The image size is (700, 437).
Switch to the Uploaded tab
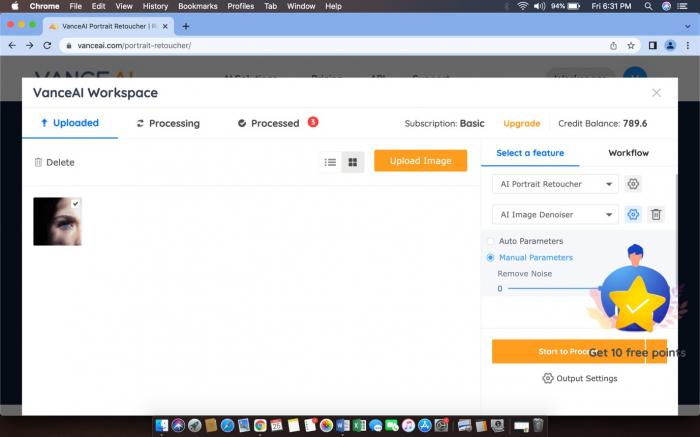coord(70,123)
